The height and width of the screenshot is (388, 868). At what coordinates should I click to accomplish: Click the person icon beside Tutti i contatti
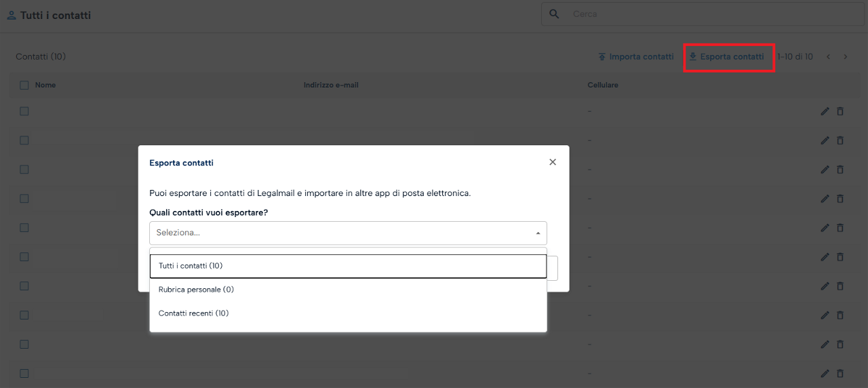pyautogui.click(x=11, y=15)
